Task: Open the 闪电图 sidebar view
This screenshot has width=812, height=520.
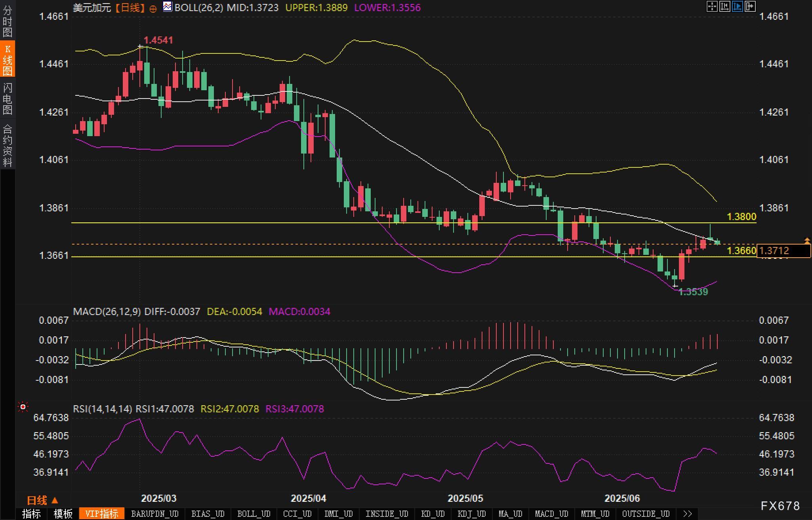Action: pyautogui.click(x=8, y=99)
